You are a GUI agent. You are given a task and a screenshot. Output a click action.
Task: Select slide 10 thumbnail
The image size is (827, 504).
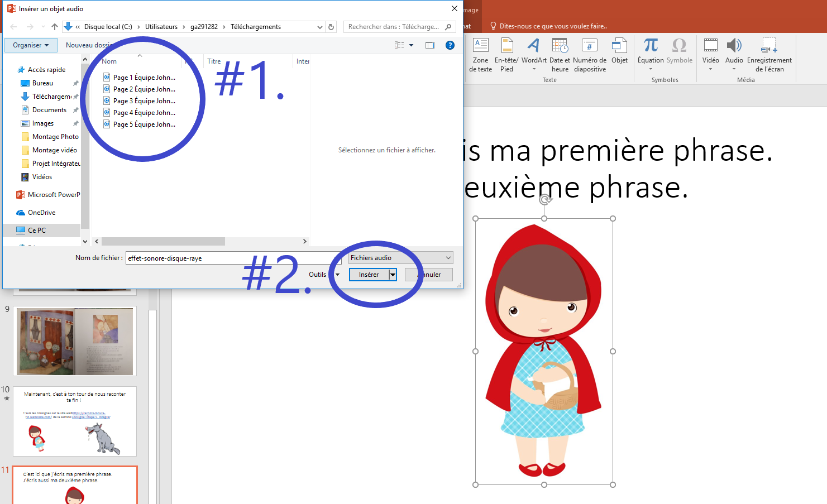pos(75,421)
